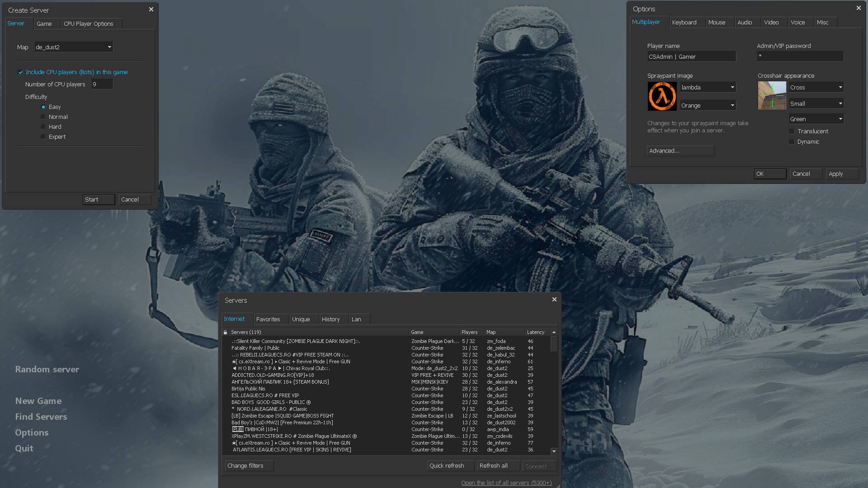The image size is (868, 488).
Task: Click the Number of CPU players field
Action: coord(102,84)
